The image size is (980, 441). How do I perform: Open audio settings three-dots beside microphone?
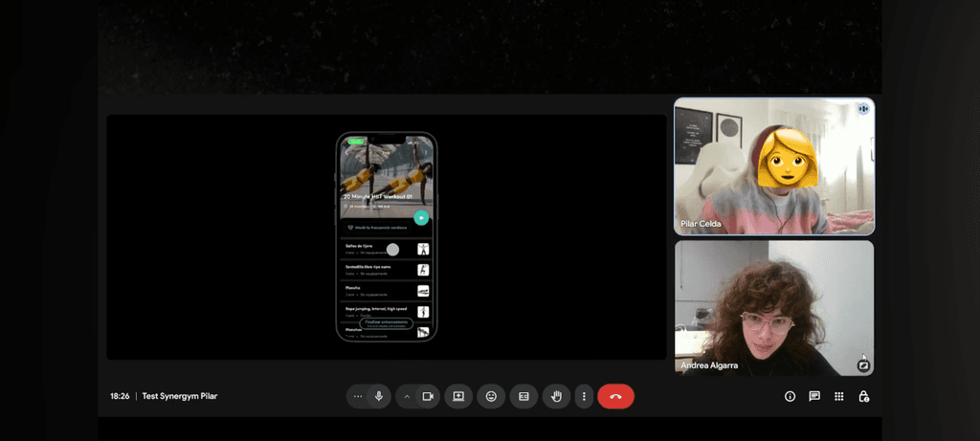coord(358,397)
